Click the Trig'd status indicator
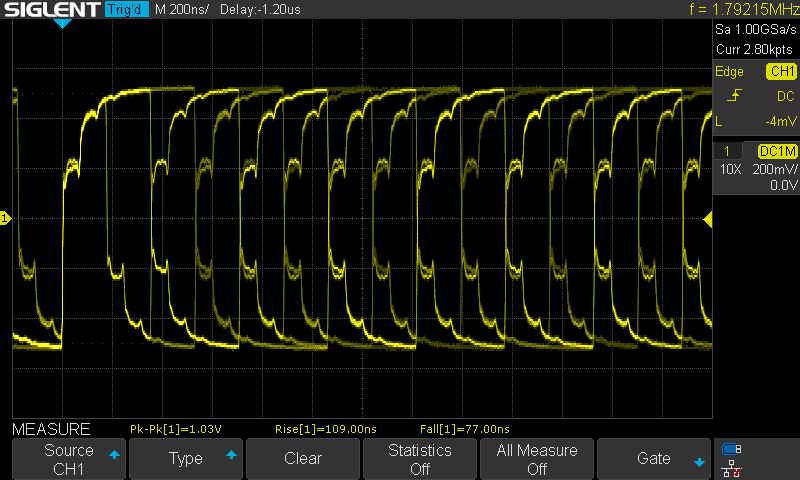Screen dimensions: 800x480 (x=127, y=10)
